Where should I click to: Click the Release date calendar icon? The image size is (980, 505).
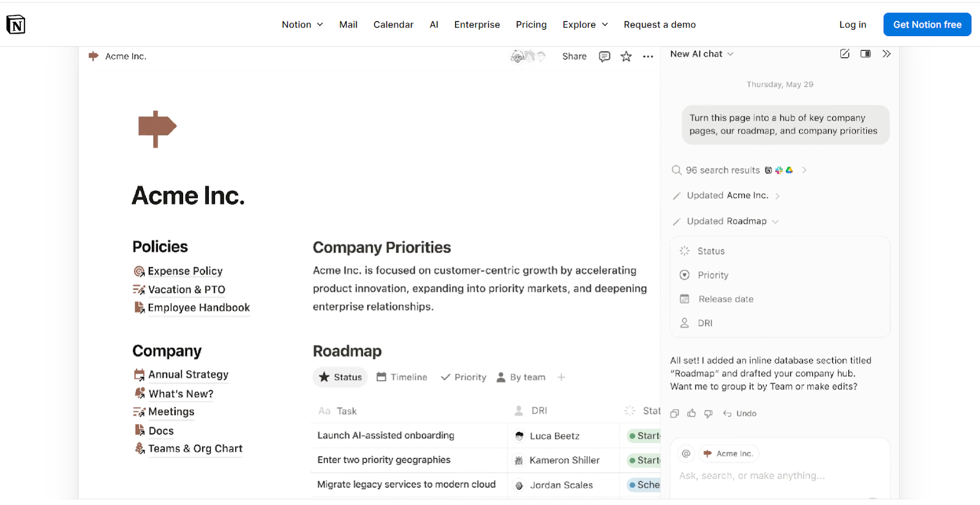[x=685, y=299]
